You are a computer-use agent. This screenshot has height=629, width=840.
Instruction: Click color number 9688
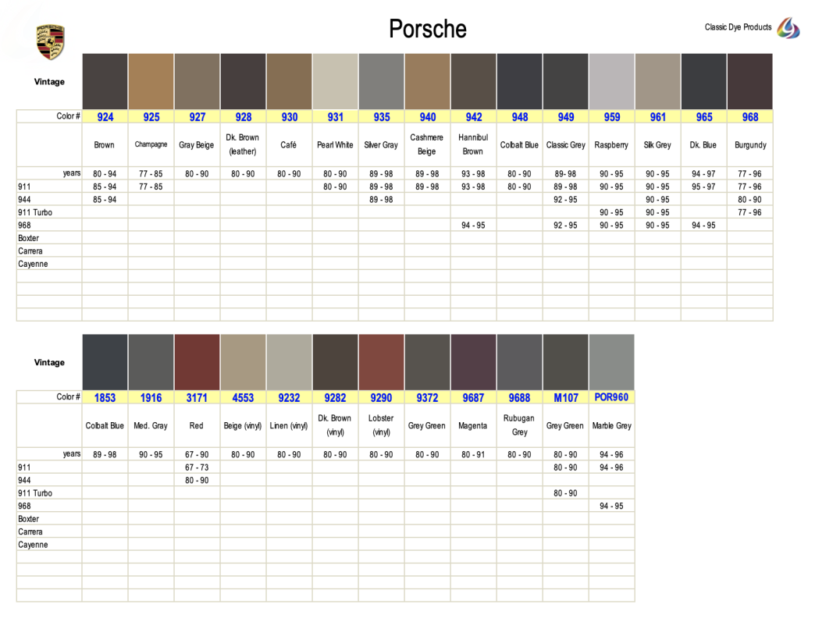(520, 398)
